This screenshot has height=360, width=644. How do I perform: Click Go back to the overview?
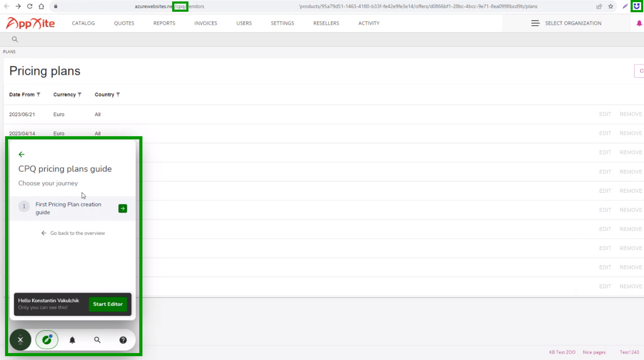pyautogui.click(x=73, y=233)
